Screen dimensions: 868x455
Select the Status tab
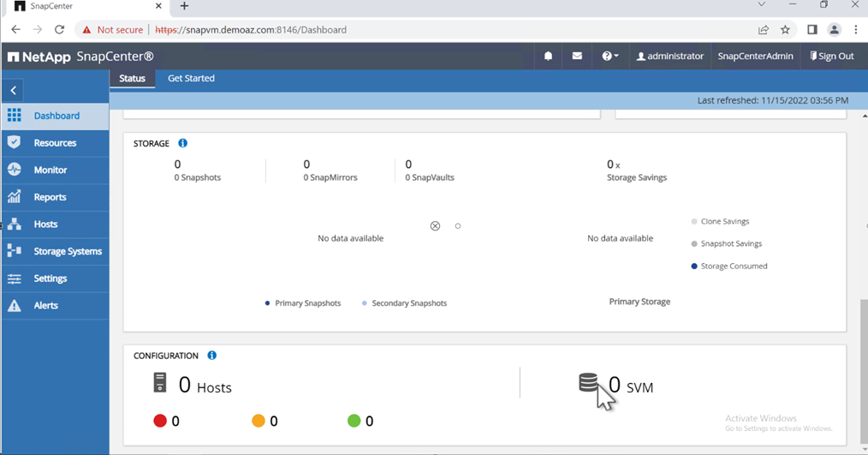click(x=133, y=78)
